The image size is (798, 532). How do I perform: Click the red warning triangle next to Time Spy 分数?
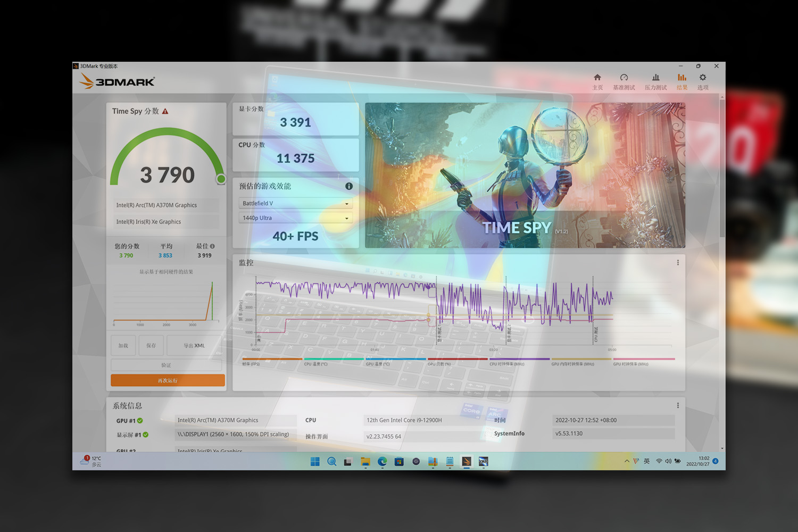[x=165, y=111]
